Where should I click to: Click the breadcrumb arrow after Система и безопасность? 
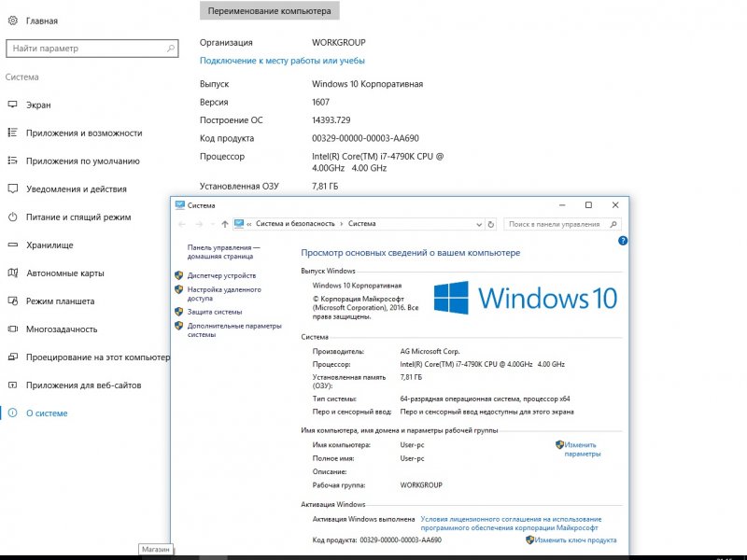click(x=342, y=224)
